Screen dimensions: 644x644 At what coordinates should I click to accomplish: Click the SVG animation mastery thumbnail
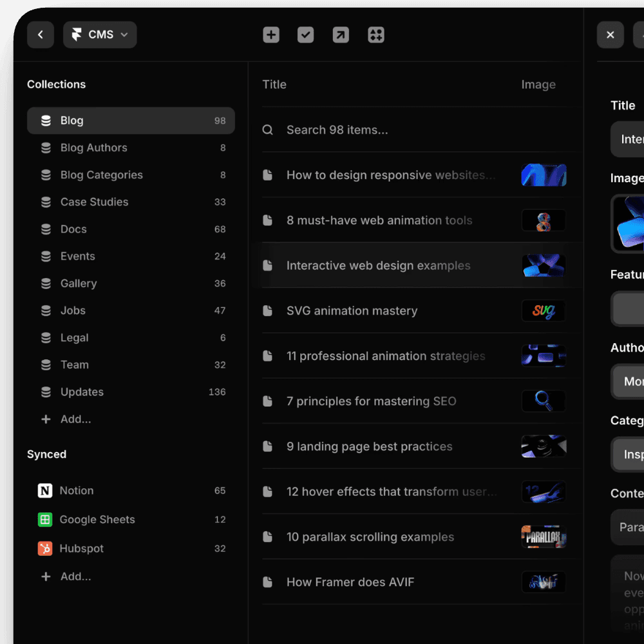click(x=543, y=310)
